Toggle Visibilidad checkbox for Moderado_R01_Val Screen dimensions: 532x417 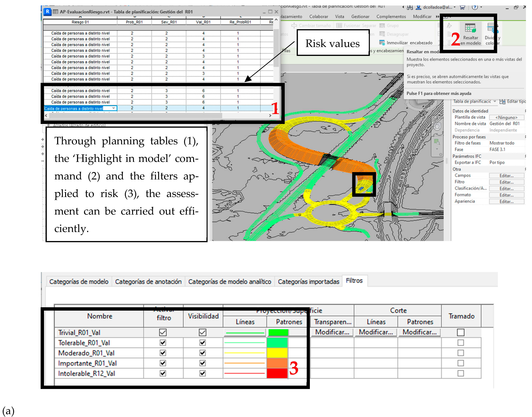click(202, 353)
